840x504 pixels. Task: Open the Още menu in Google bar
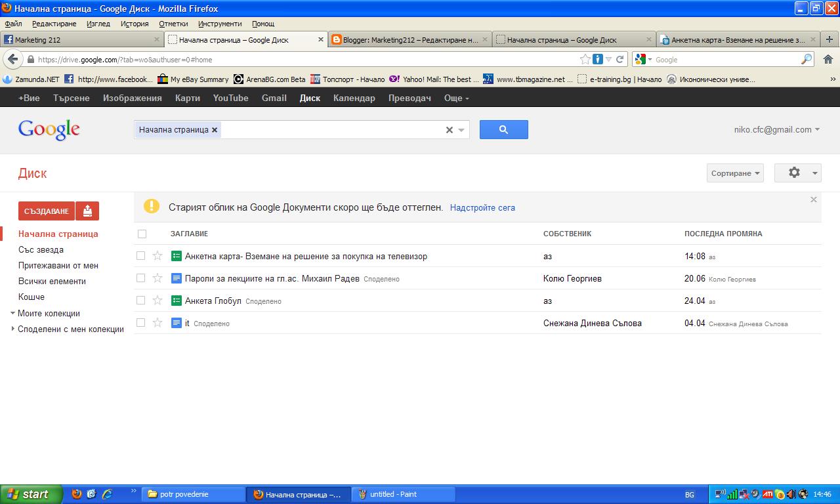point(457,98)
